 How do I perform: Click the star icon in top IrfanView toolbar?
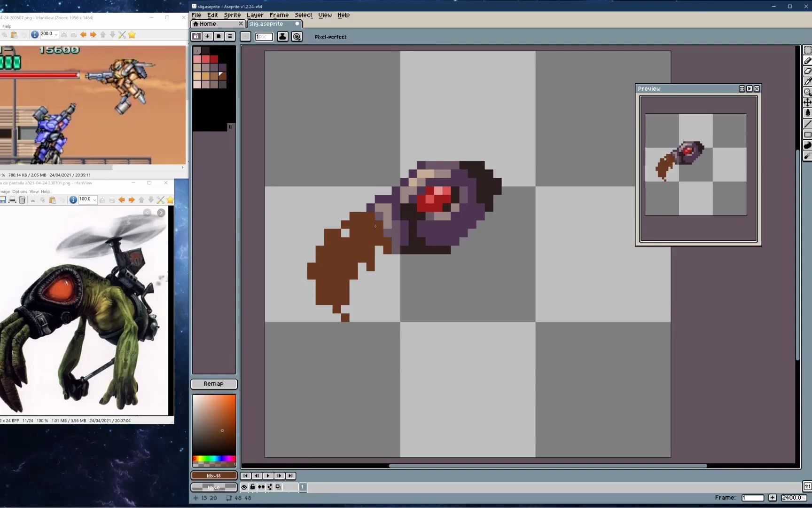[132, 34]
